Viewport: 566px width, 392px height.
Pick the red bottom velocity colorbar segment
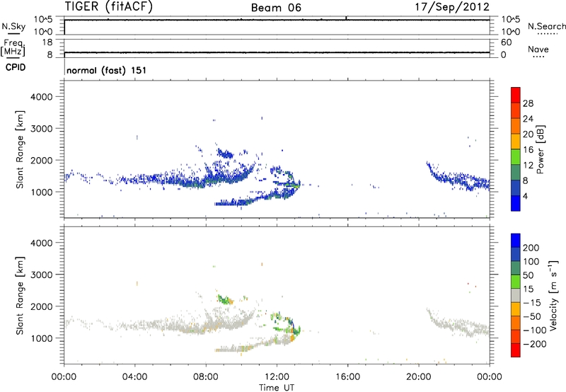516,350
